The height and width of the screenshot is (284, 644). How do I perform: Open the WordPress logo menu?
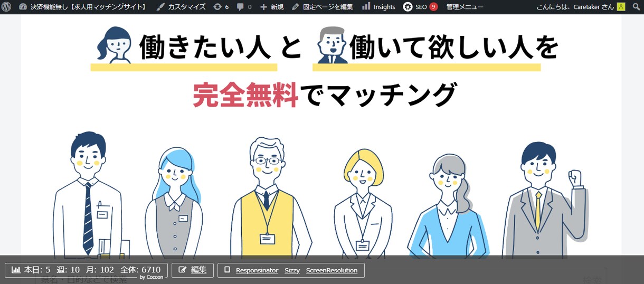(x=6, y=7)
